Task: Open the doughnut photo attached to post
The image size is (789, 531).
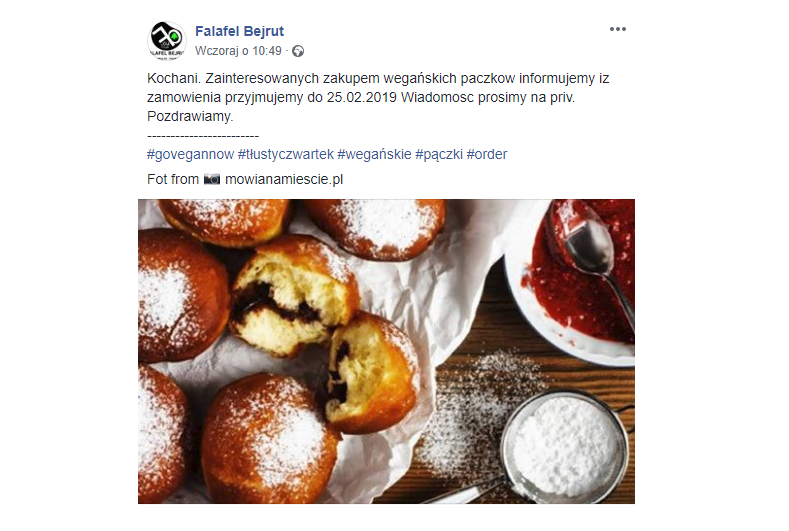Action: coord(386,351)
